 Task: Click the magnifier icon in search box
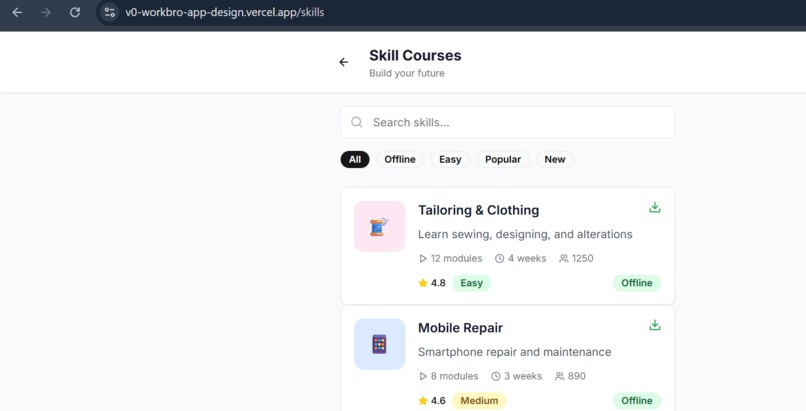point(357,122)
